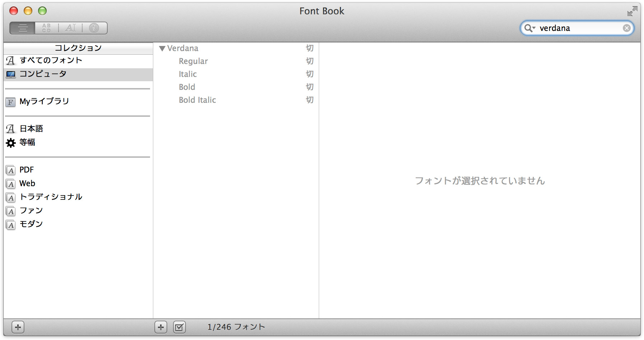This screenshot has height=340, width=644.
Task: Open the Web collection
Action: pyautogui.click(x=78, y=183)
